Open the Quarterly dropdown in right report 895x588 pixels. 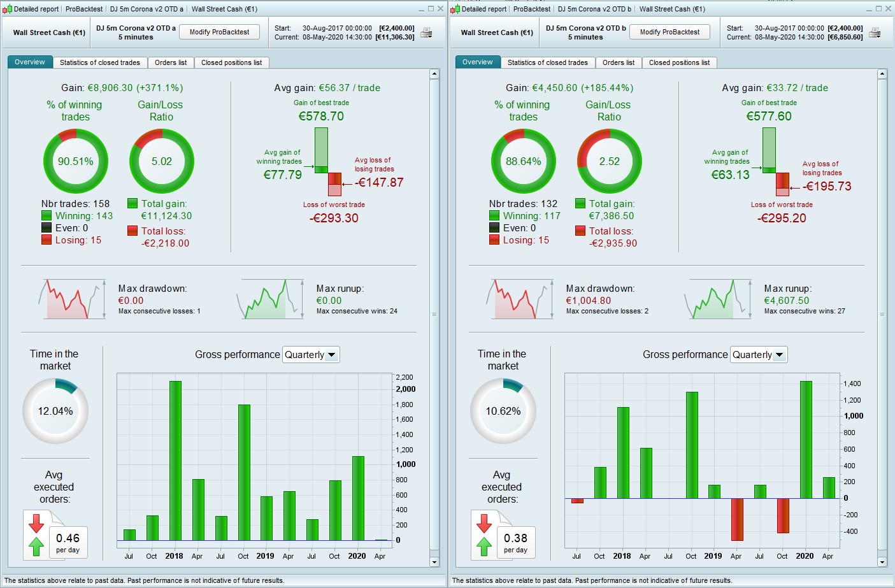[x=759, y=355]
